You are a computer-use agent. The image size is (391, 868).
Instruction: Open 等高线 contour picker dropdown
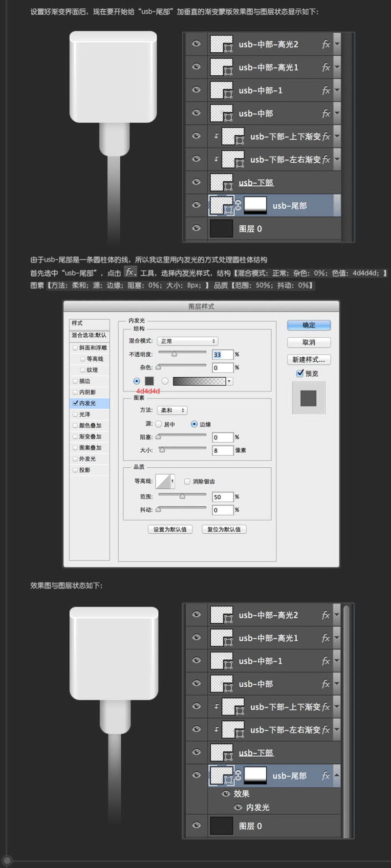click(172, 481)
